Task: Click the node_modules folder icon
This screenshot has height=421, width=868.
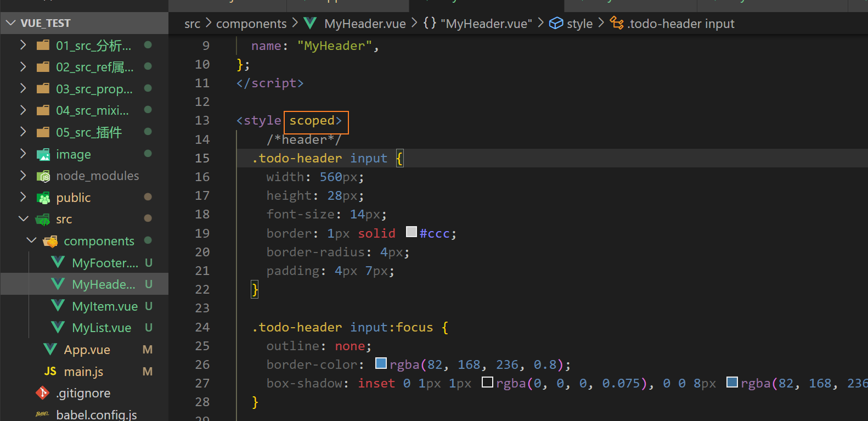Action: (x=43, y=176)
